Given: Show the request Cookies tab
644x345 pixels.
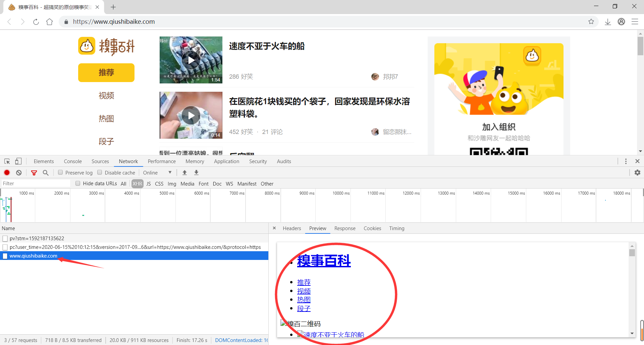Looking at the screenshot, I should tap(372, 228).
